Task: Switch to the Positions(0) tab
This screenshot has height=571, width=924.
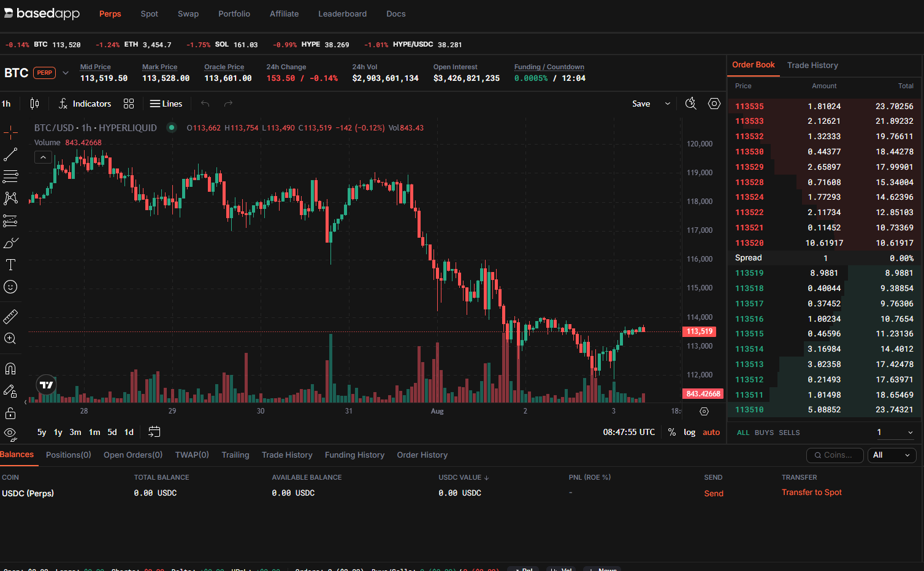Action: pyautogui.click(x=69, y=455)
